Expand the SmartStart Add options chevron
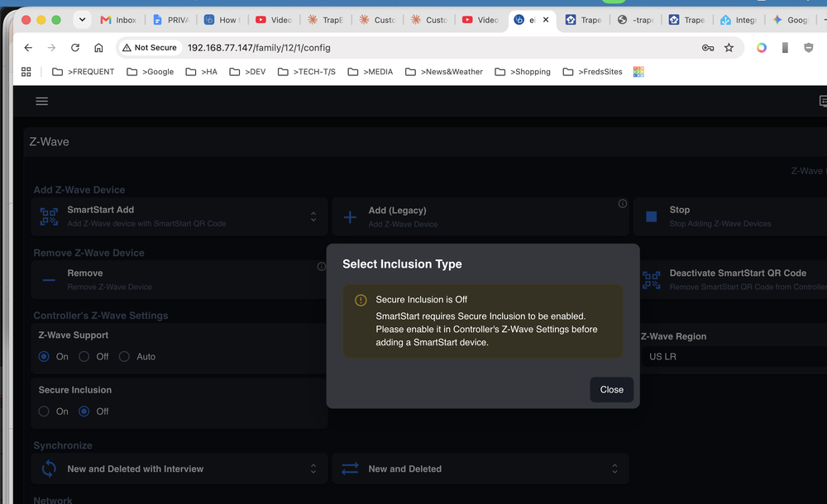The image size is (827, 504). click(313, 216)
